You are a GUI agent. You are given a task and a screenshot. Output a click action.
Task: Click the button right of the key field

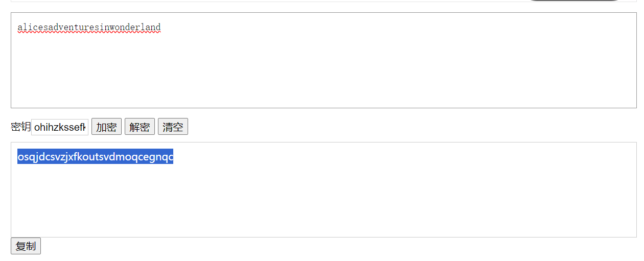pyautogui.click(x=106, y=127)
